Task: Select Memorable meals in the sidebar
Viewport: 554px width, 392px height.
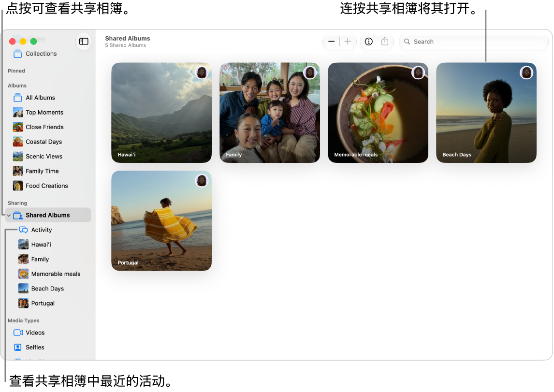Action: (x=48, y=274)
